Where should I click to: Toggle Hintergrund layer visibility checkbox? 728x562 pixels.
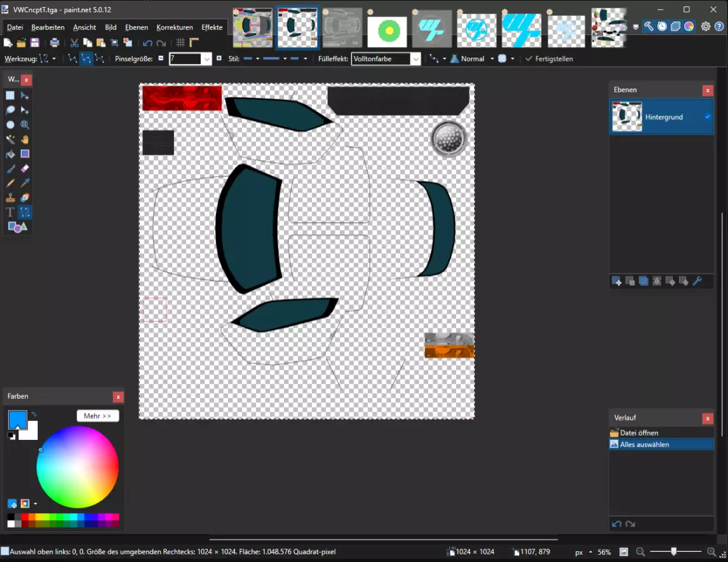tap(708, 117)
